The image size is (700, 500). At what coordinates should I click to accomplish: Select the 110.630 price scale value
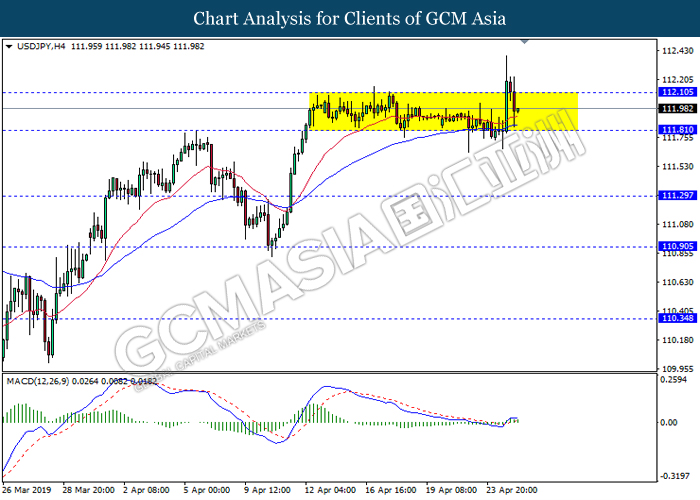pyautogui.click(x=678, y=282)
